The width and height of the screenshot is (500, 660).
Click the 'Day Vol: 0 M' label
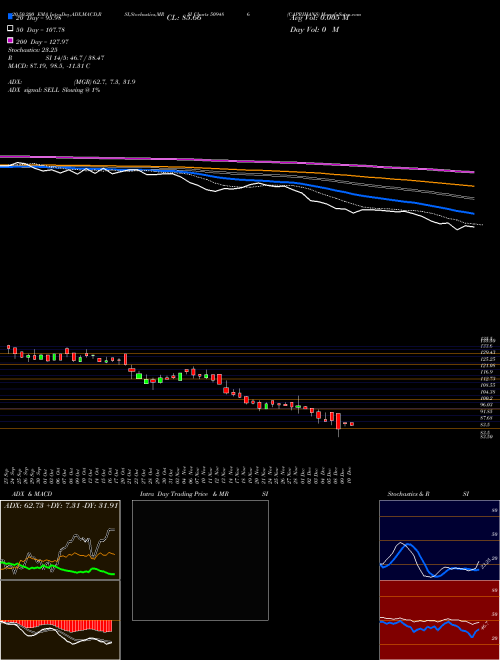[314, 30]
